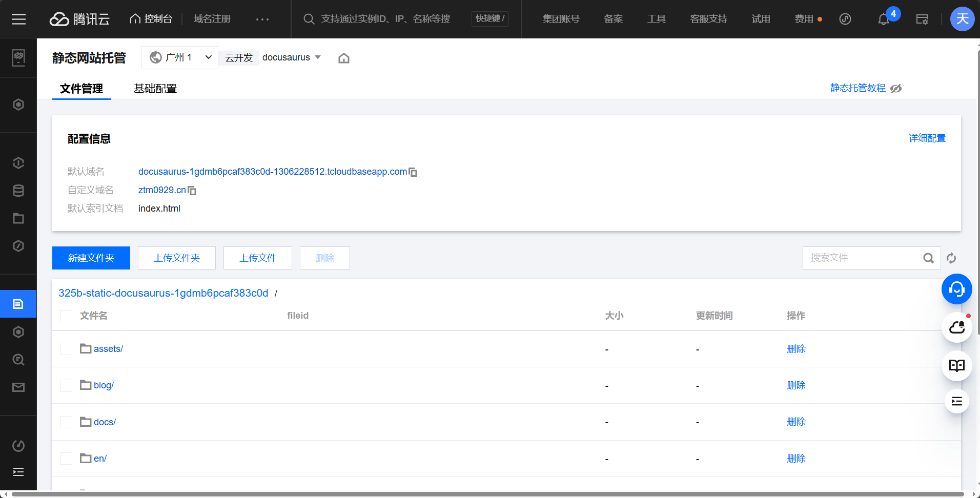Switch to 文件管理 tab

pyautogui.click(x=81, y=89)
